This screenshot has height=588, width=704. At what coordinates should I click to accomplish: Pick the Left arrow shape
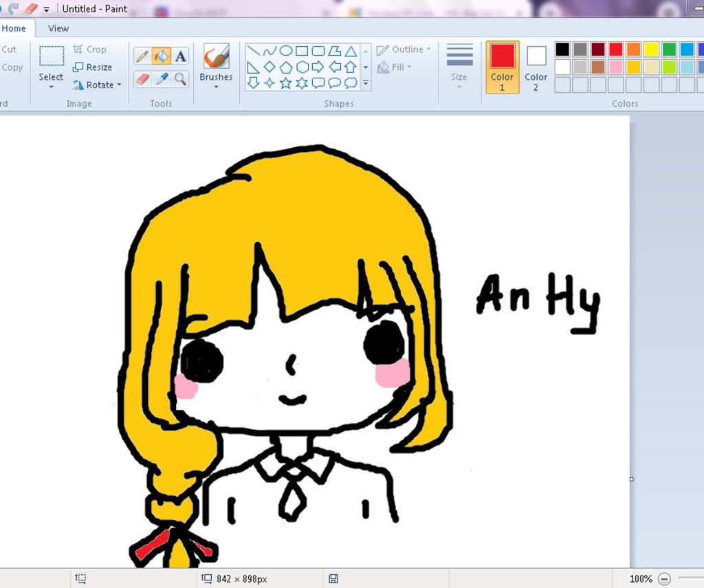[335, 67]
